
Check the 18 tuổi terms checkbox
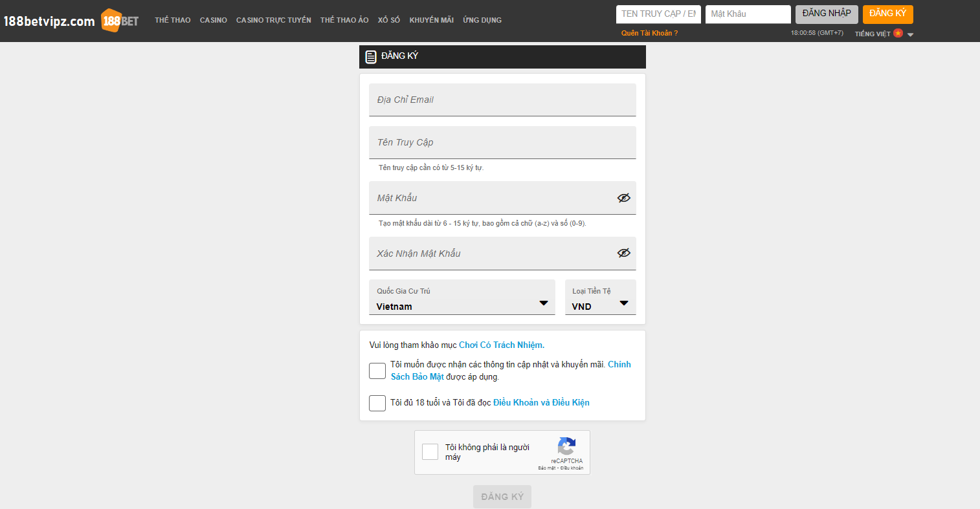377,403
